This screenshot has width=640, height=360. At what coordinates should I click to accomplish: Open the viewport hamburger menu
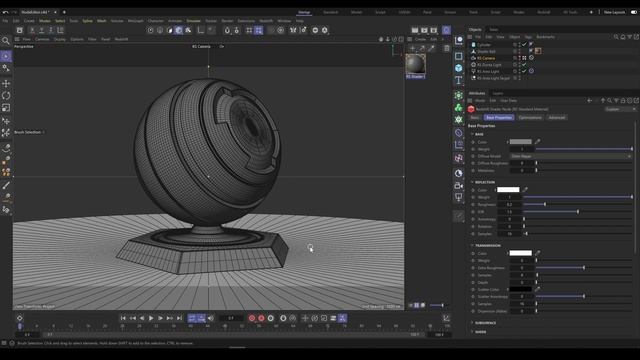coord(17,39)
